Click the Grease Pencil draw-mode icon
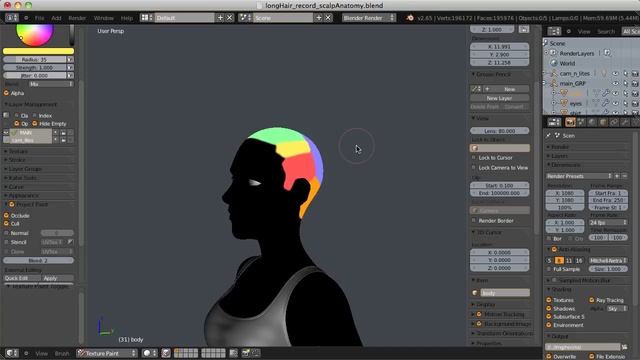The width and height of the screenshot is (640, 360). pyautogui.click(x=476, y=89)
